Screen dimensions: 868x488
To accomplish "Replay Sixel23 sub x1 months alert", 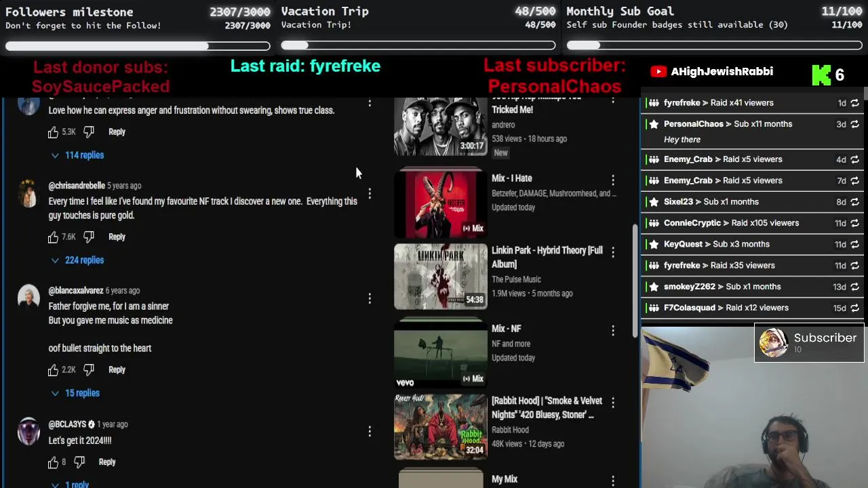I will pyautogui.click(x=854, y=202).
